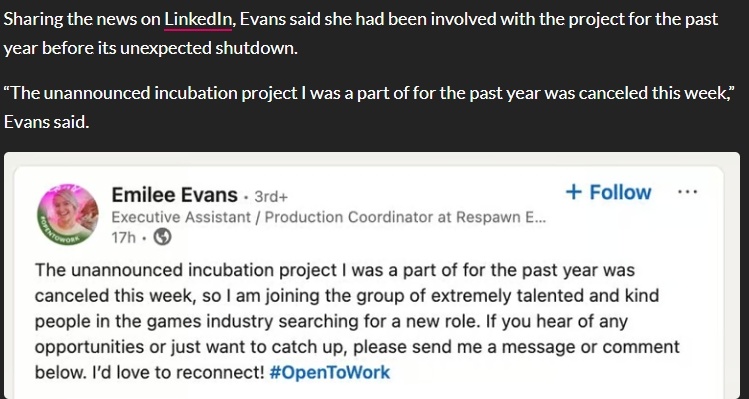Viewport: 749px width, 399px height.
Task: Click the plus icon beside Follow
Action: point(574,192)
